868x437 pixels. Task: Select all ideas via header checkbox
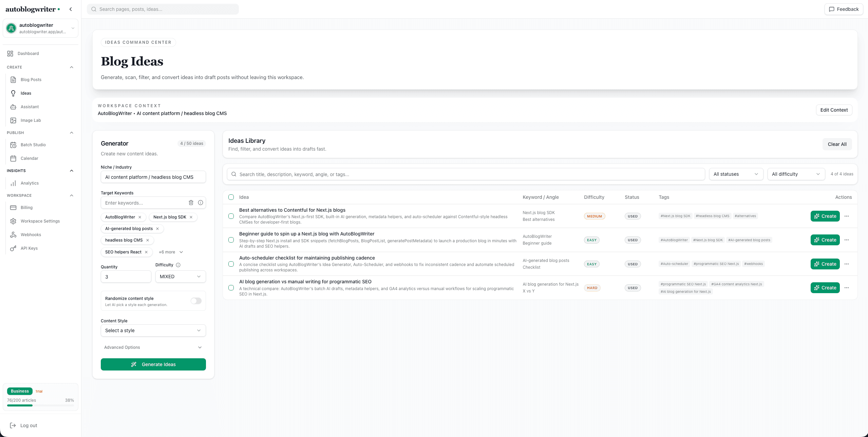pos(231,197)
